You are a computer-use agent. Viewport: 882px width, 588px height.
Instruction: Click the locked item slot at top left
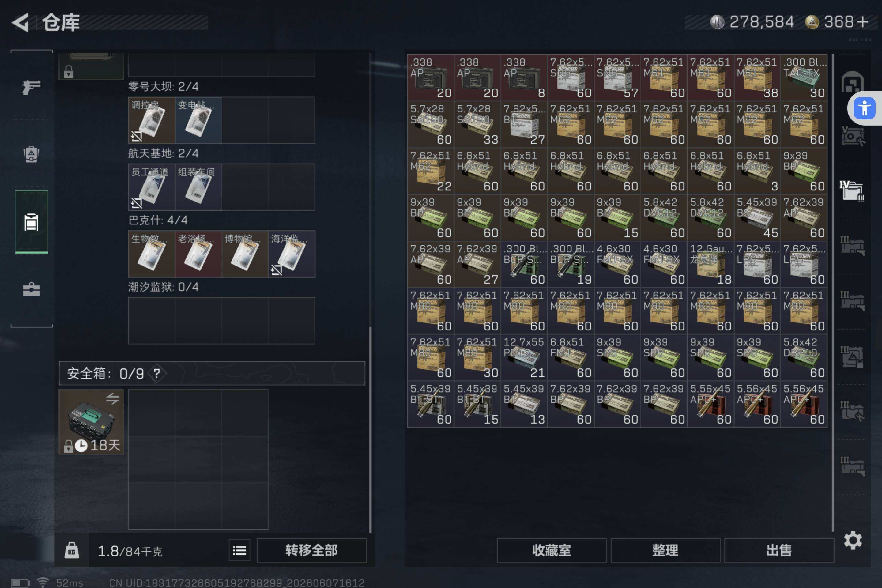click(x=91, y=66)
